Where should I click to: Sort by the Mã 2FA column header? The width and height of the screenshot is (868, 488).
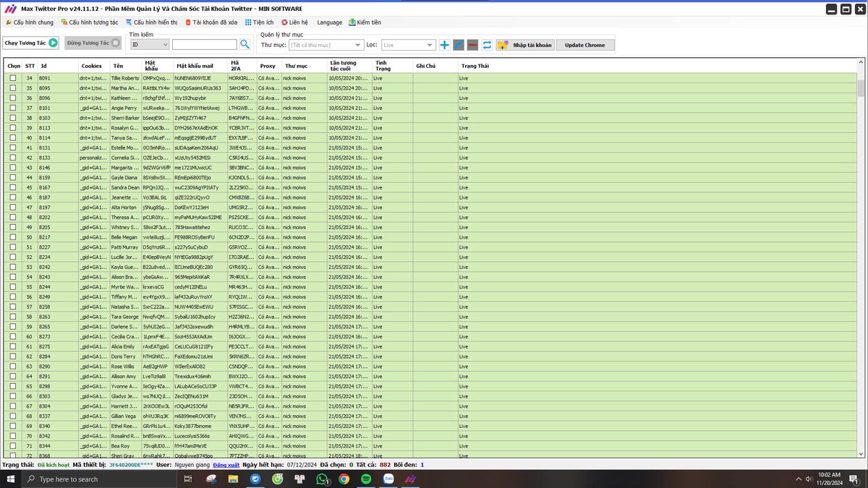coord(242,66)
